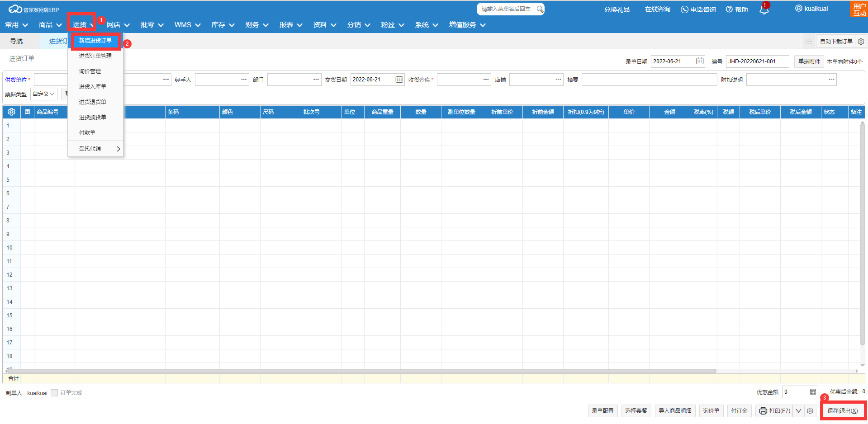The image size is (868, 424).
Task: Click the 录单配置 button
Action: coord(602,411)
